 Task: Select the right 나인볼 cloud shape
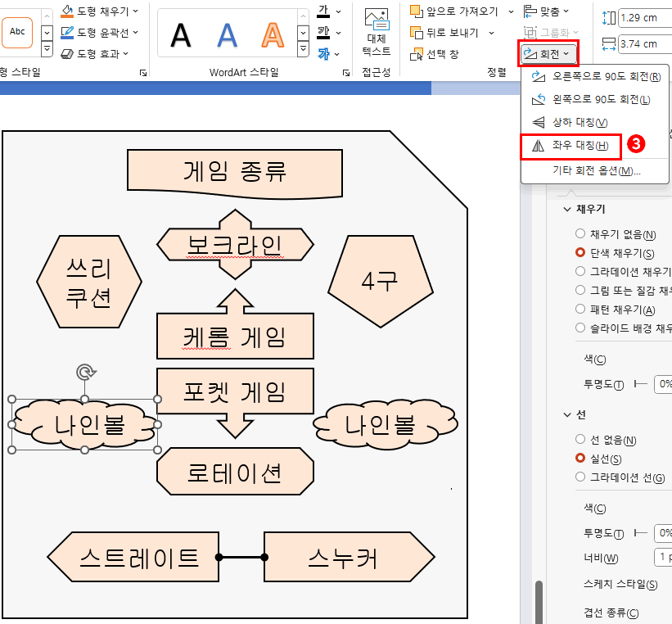pyautogui.click(x=385, y=425)
